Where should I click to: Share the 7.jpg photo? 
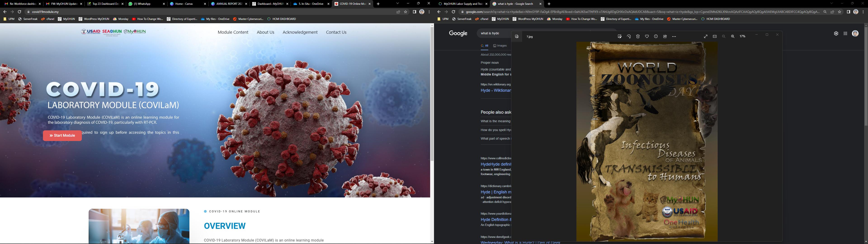[665, 36]
